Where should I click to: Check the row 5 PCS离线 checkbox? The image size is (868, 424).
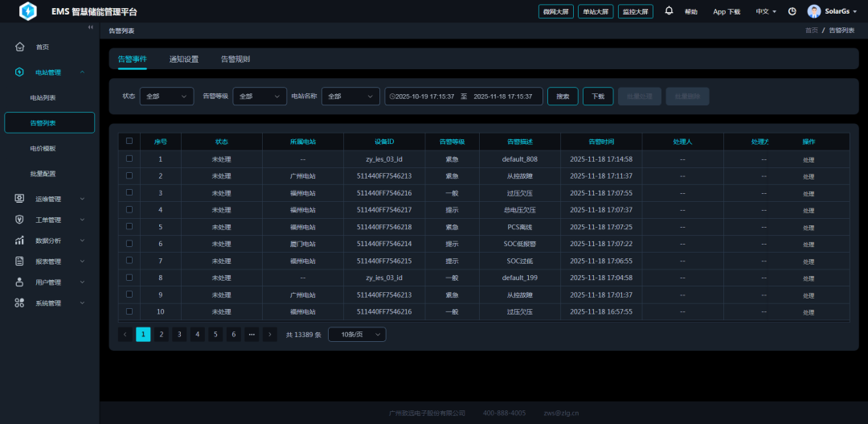click(129, 226)
